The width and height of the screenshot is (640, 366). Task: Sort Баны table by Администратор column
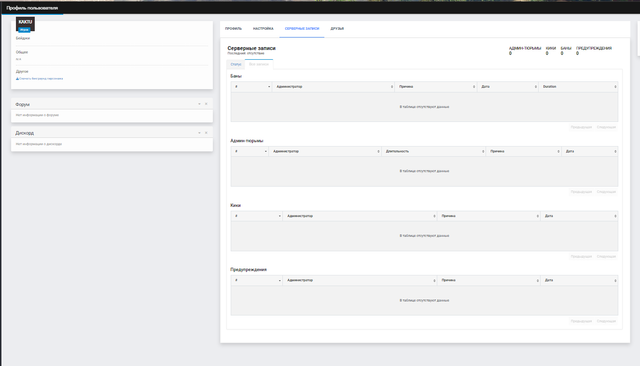[333, 87]
